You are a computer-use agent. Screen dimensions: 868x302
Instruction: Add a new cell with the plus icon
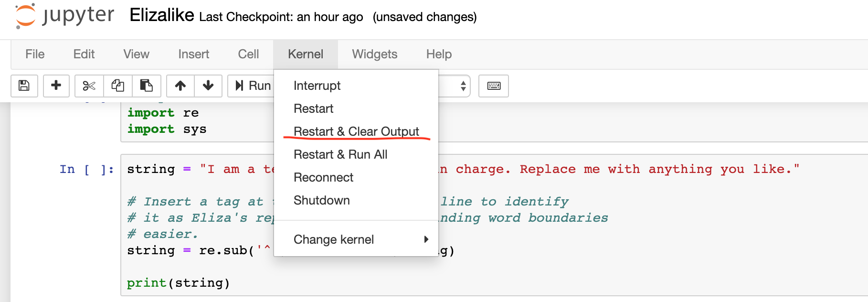56,86
